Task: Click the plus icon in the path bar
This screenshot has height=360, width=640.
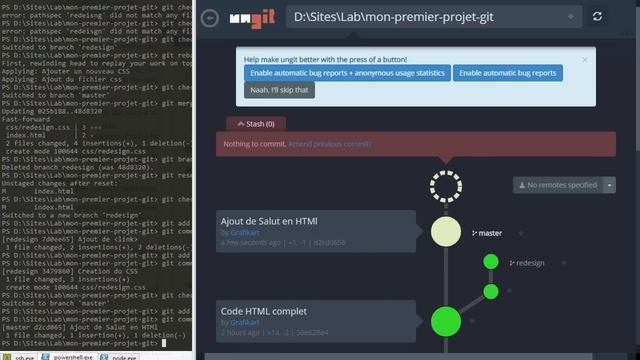Action: 571,17
